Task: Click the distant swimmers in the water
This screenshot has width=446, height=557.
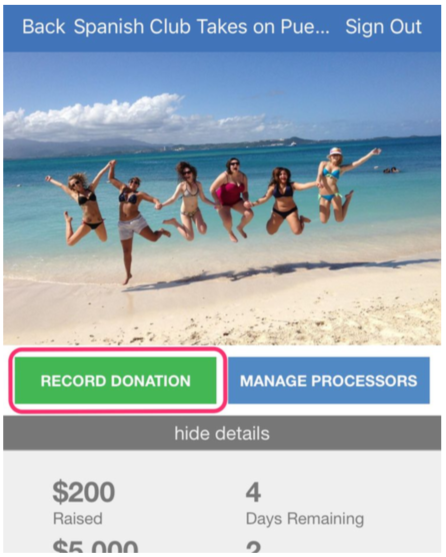Action: [x=391, y=171]
